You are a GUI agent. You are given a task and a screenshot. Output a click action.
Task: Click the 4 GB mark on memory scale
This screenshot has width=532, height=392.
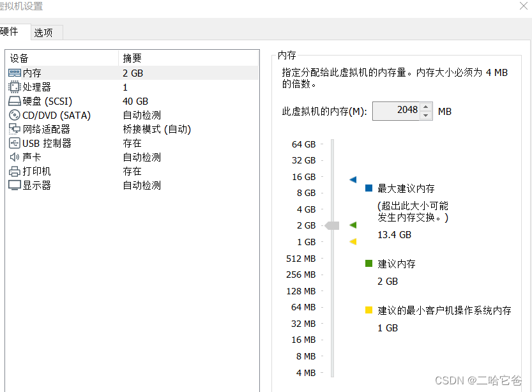coord(306,209)
